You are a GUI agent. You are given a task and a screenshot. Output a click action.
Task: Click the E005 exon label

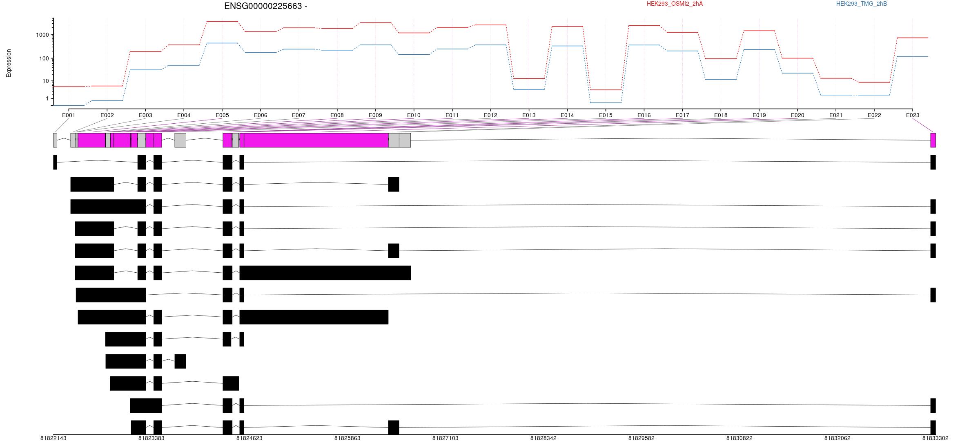click(x=222, y=115)
